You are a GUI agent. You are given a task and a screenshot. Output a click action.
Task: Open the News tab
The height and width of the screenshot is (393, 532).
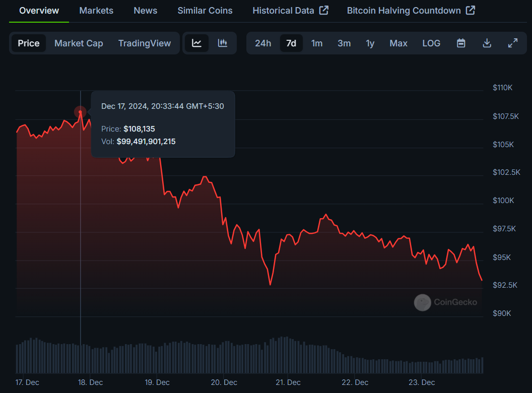click(x=145, y=11)
